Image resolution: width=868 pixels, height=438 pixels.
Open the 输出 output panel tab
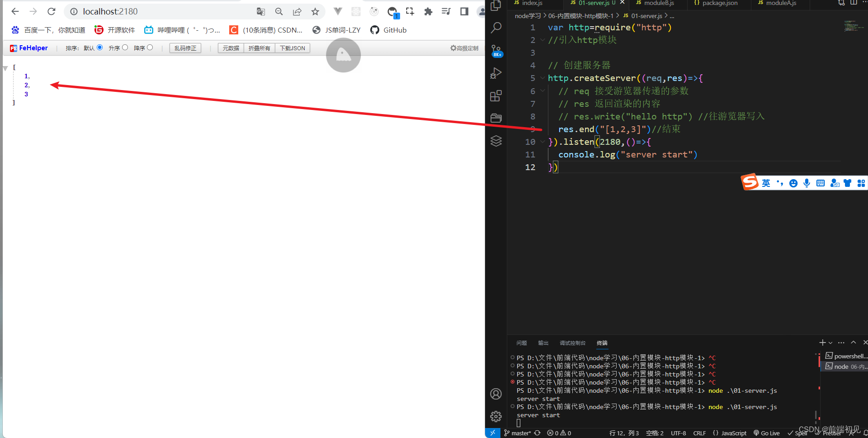pos(543,343)
